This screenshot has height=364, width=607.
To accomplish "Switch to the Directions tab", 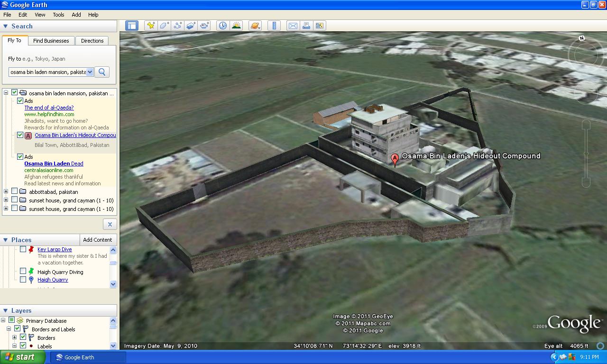I will pyautogui.click(x=92, y=41).
